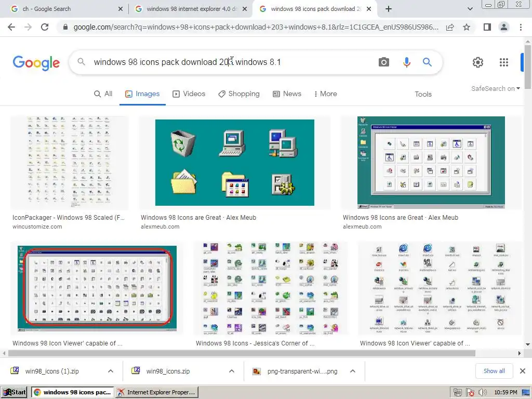Open the Chrome profile avatar menu

(504, 27)
